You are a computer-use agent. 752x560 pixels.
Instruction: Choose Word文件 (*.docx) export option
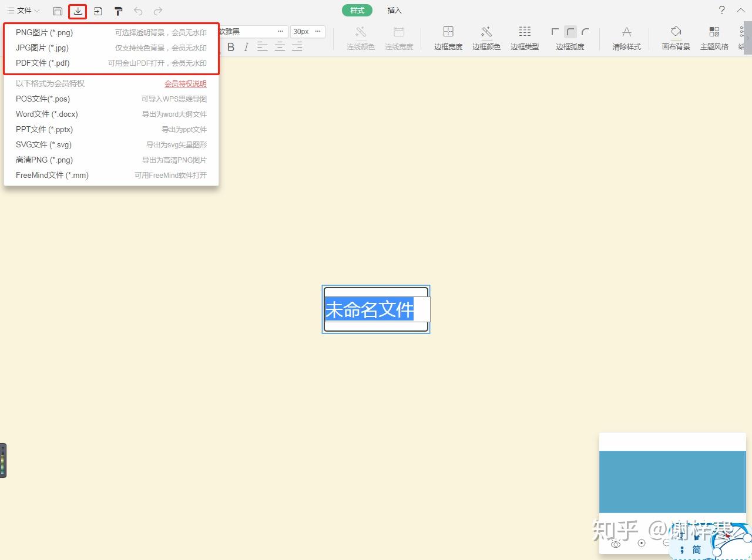(46, 114)
